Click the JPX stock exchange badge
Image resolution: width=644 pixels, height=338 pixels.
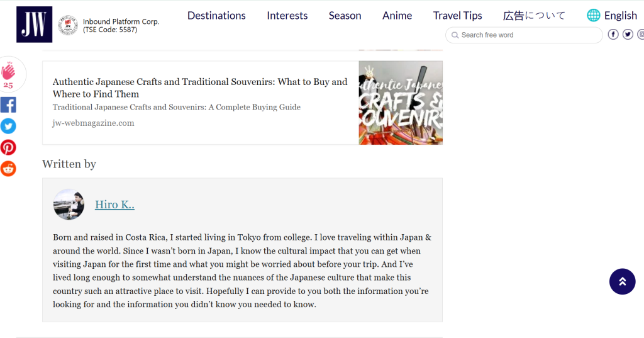67,25
